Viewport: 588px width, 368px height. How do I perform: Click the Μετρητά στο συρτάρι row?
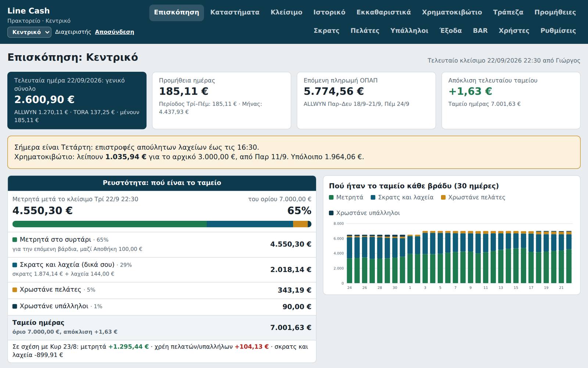162,244
